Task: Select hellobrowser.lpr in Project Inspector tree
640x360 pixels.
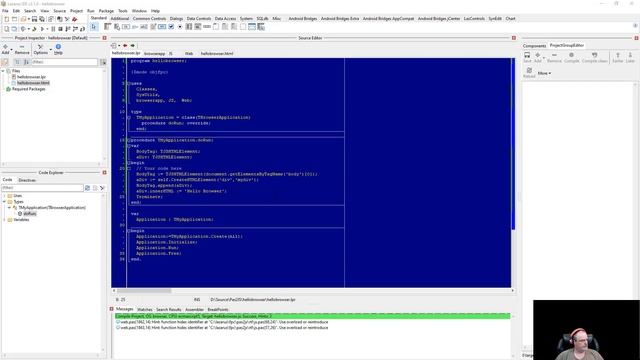Action: pyautogui.click(x=31, y=77)
